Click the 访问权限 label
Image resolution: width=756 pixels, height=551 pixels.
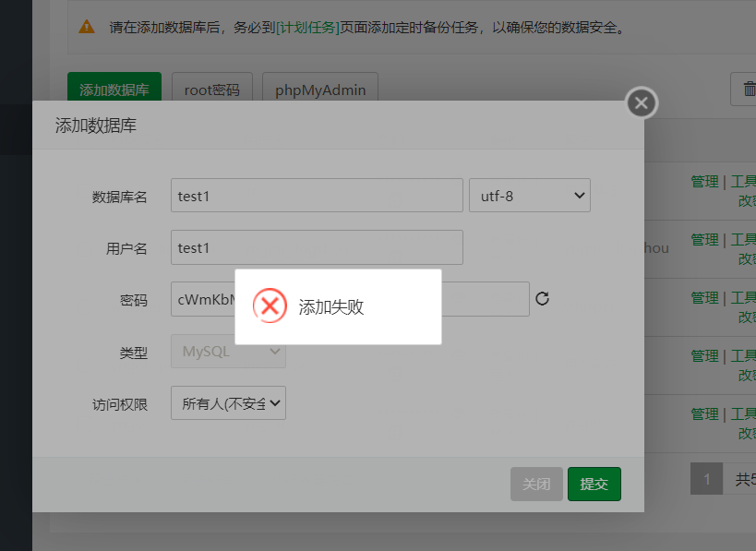pyautogui.click(x=120, y=404)
